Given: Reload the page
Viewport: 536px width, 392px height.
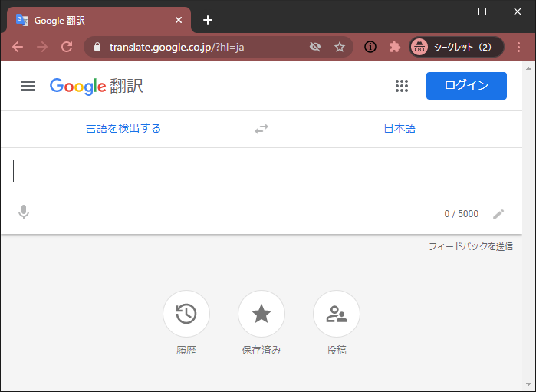Looking at the screenshot, I should pos(67,47).
